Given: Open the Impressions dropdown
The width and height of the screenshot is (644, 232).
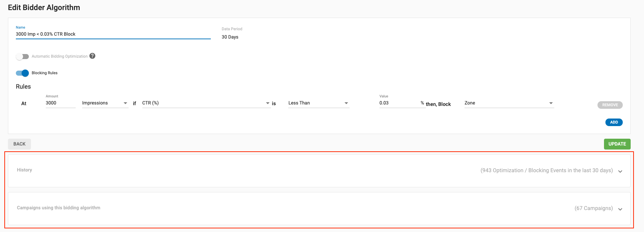Looking at the screenshot, I should pyautogui.click(x=105, y=103).
